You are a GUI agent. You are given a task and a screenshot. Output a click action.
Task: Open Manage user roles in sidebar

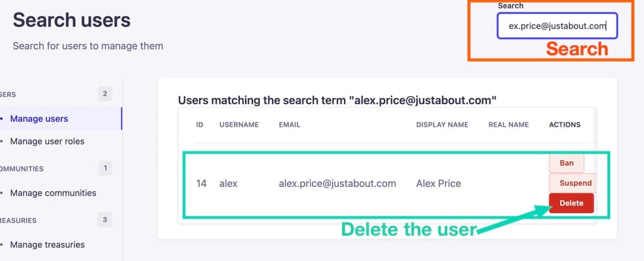[x=47, y=141]
